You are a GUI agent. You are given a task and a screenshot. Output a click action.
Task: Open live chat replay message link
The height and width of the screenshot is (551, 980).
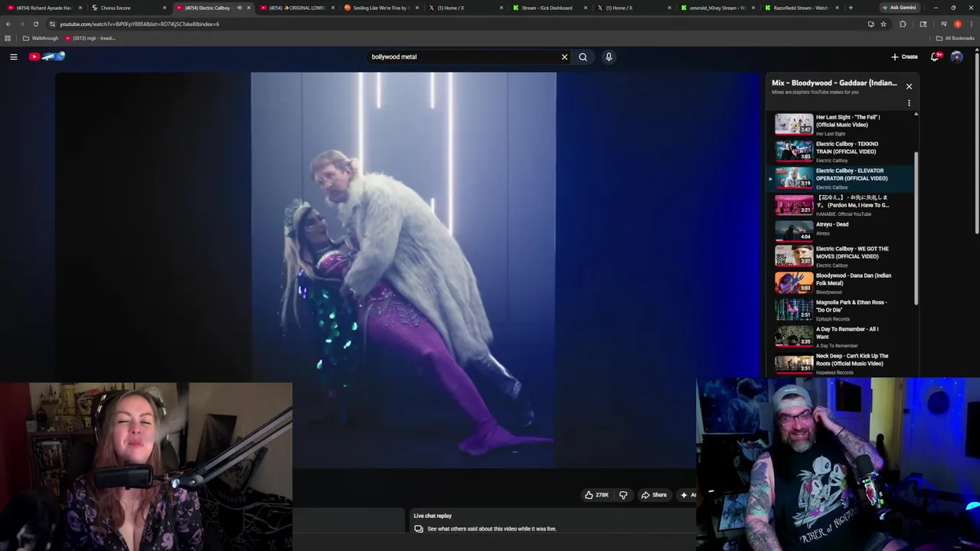(x=492, y=529)
